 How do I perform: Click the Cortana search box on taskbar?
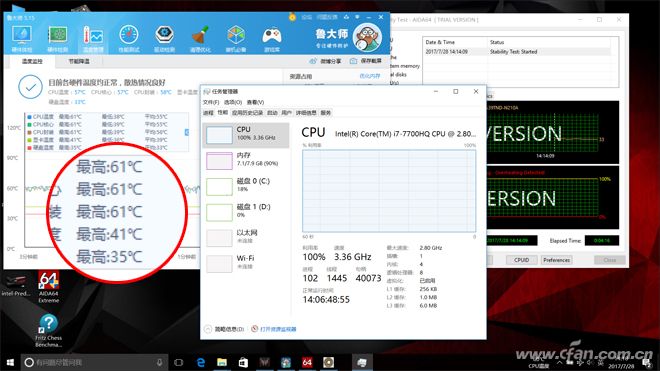click(x=94, y=362)
